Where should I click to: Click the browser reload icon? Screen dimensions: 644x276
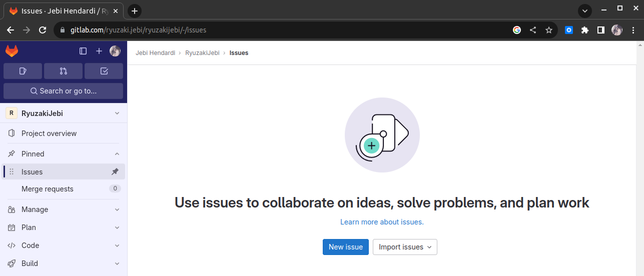[x=43, y=30]
